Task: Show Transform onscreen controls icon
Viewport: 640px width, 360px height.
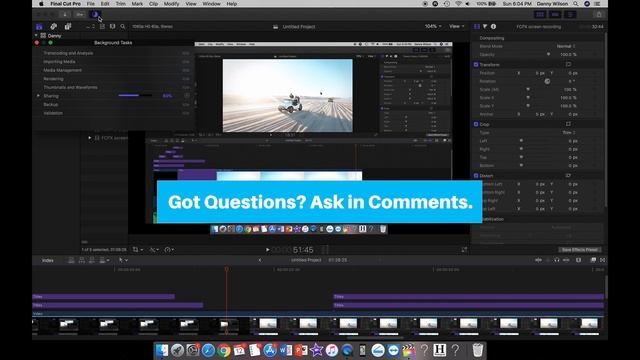Action: (568, 64)
